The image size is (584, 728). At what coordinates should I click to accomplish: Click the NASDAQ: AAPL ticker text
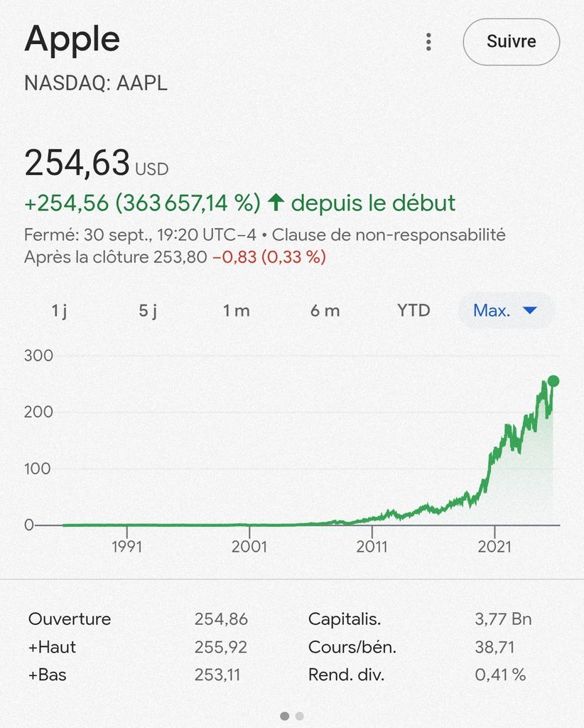coord(96,83)
